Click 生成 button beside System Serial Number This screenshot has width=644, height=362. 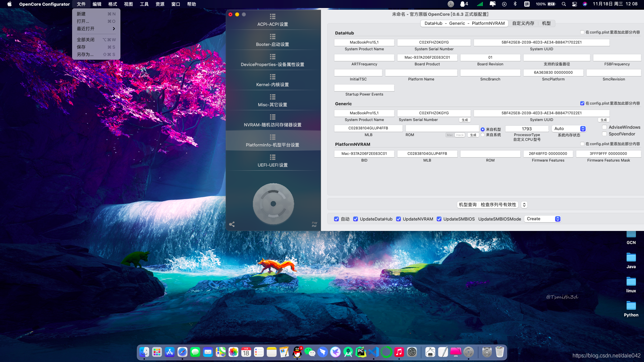[x=465, y=120]
